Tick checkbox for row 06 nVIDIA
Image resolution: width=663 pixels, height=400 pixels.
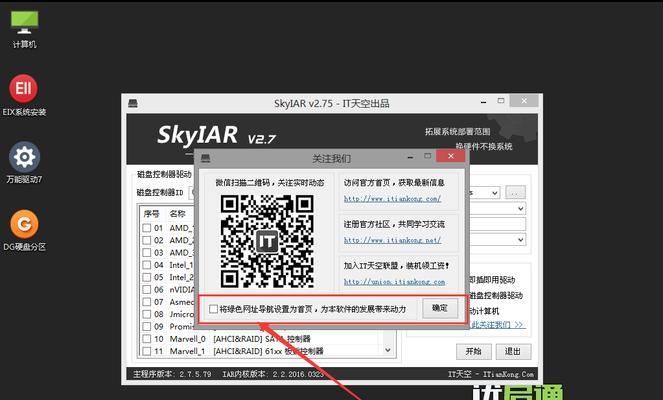(x=147, y=290)
